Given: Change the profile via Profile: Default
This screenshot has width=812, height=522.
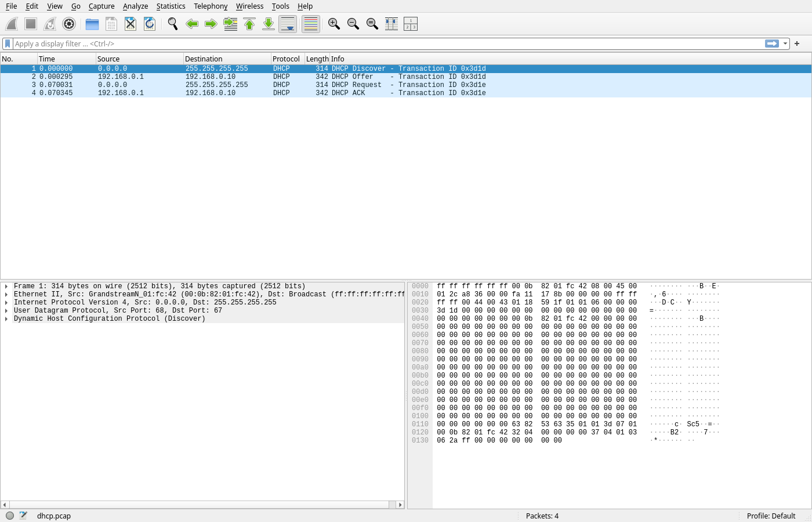Looking at the screenshot, I should tap(771, 516).
